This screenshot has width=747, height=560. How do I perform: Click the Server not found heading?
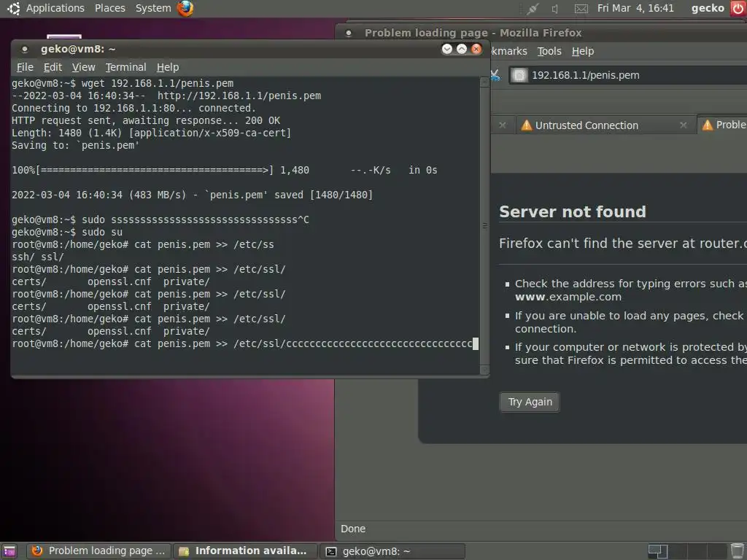pyautogui.click(x=572, y=211)
